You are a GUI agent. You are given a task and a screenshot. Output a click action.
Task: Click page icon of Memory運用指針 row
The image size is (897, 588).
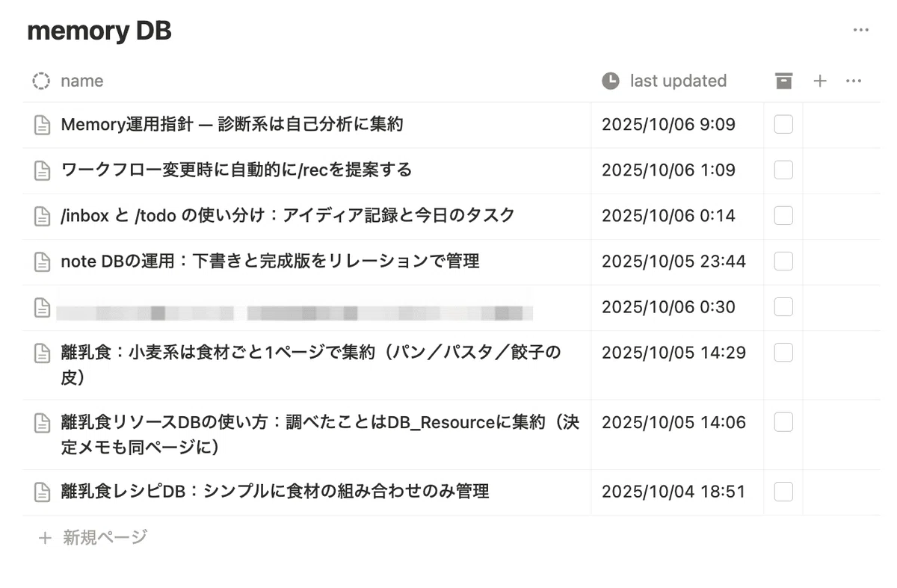(x=43, y=125)
